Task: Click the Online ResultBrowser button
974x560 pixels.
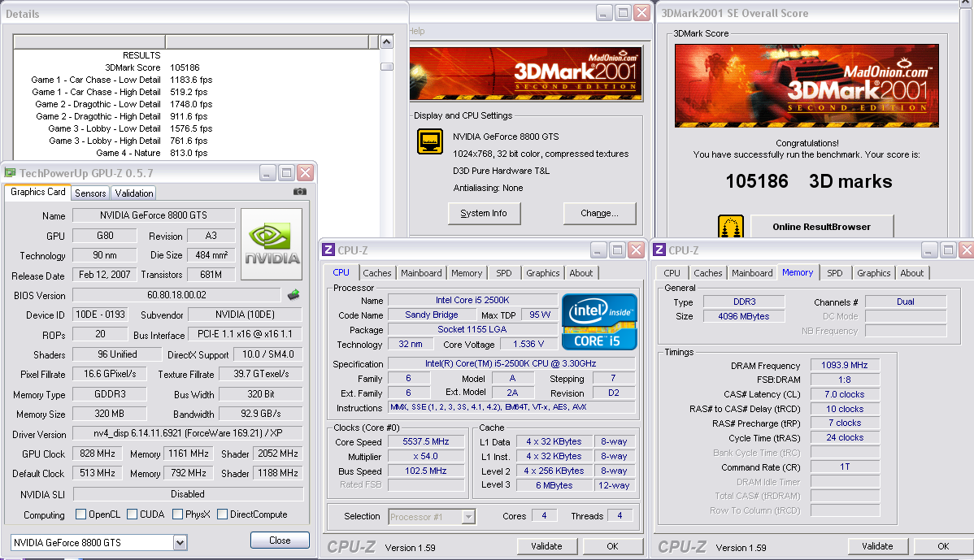Action: point(822,227)
